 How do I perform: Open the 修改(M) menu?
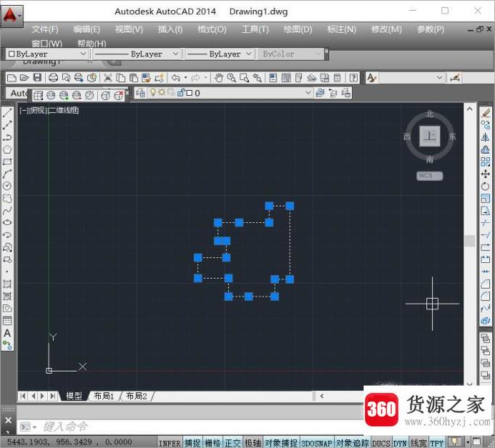[386, 29]
